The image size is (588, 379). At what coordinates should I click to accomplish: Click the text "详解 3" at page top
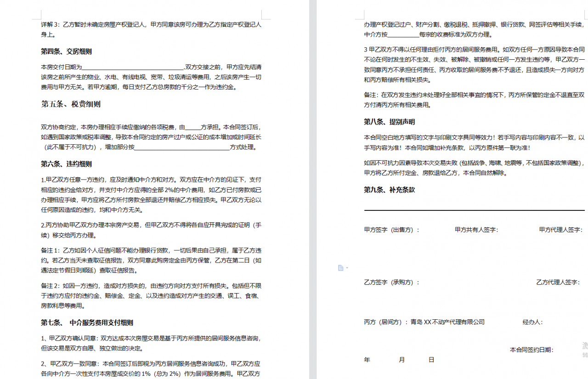50,24
